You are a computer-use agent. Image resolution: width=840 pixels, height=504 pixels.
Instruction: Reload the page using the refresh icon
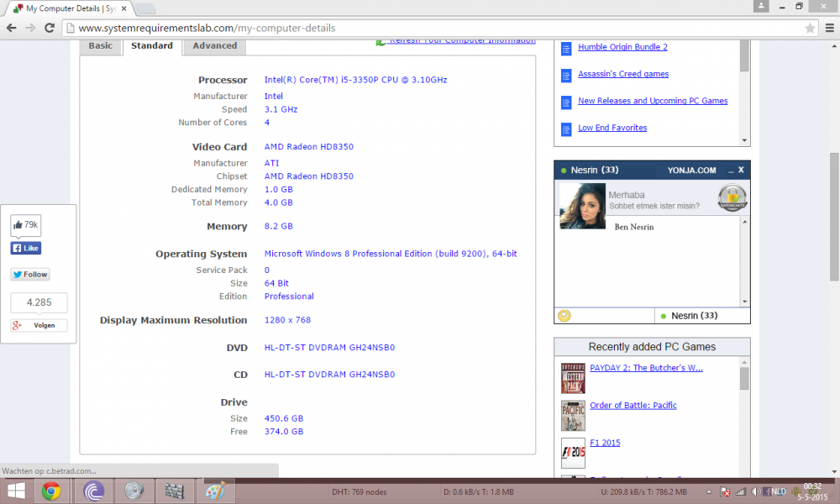(50, 28)
